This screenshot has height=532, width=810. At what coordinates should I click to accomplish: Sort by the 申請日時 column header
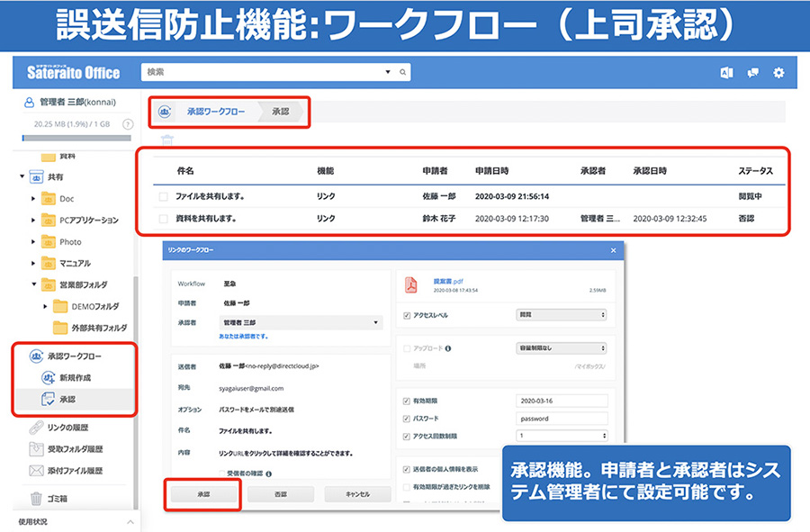point(491,171)
